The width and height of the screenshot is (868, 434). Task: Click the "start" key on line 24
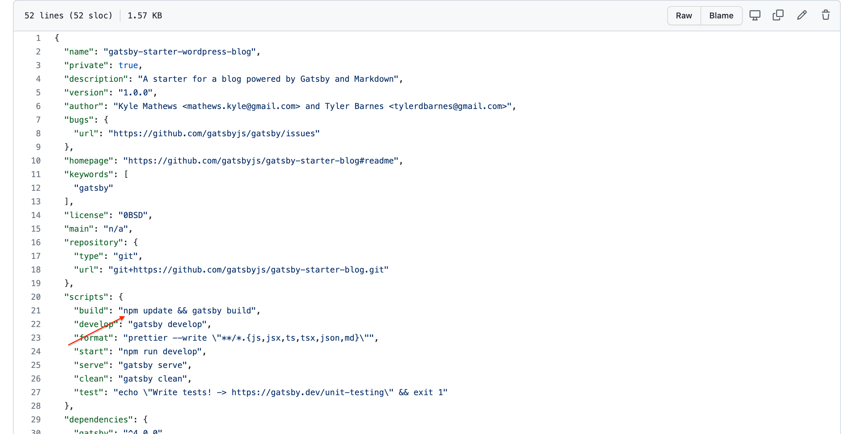point(91,352)
